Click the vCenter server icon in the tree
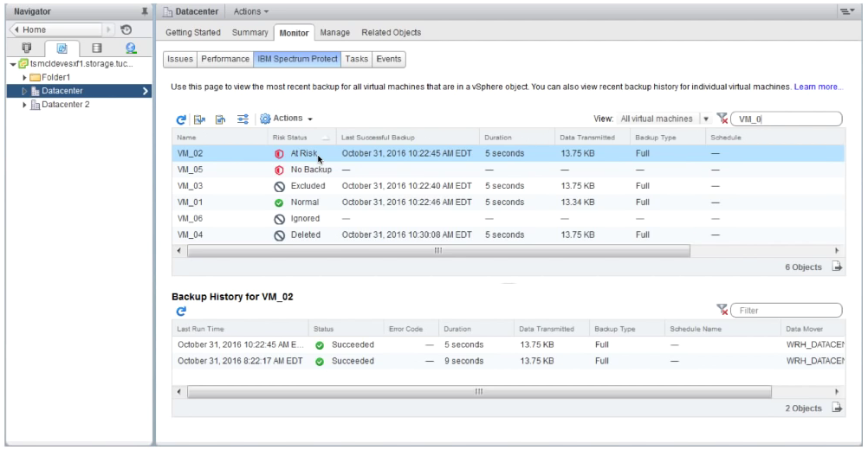This screenshot has width=868, height=450. click(23, 63)
